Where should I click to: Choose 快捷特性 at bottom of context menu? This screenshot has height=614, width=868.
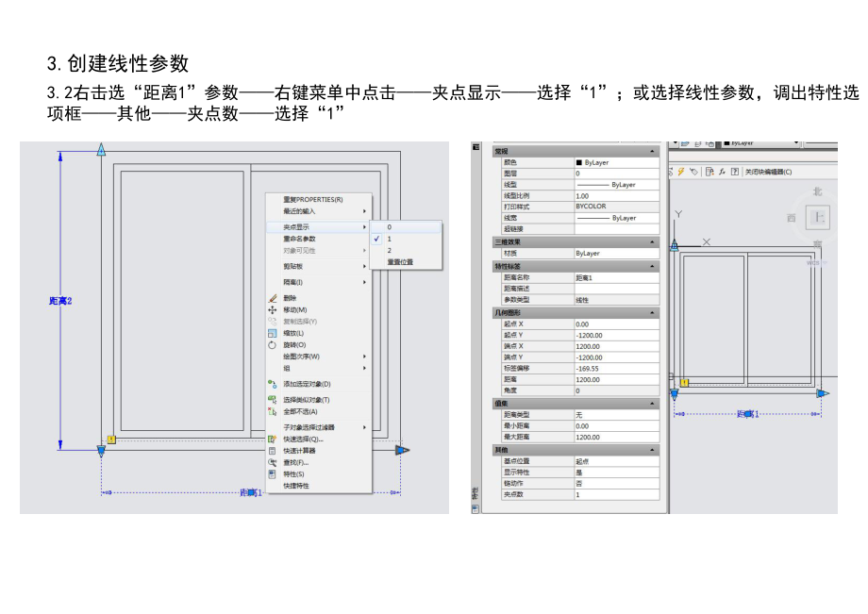318,486
